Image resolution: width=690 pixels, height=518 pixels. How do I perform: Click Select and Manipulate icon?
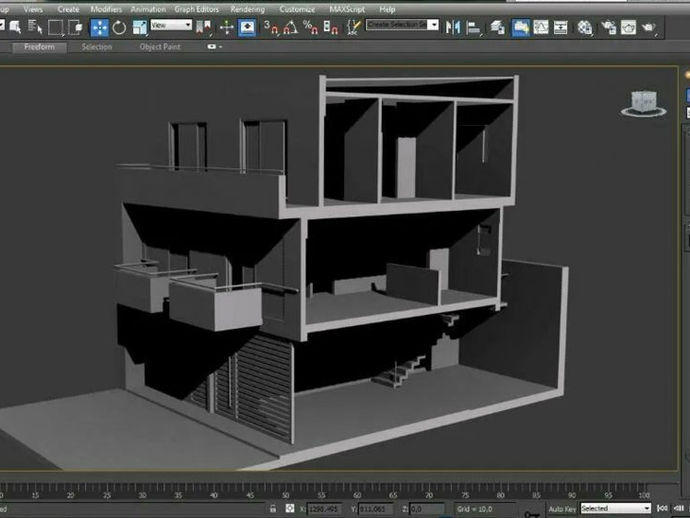(x=227, y=27)
